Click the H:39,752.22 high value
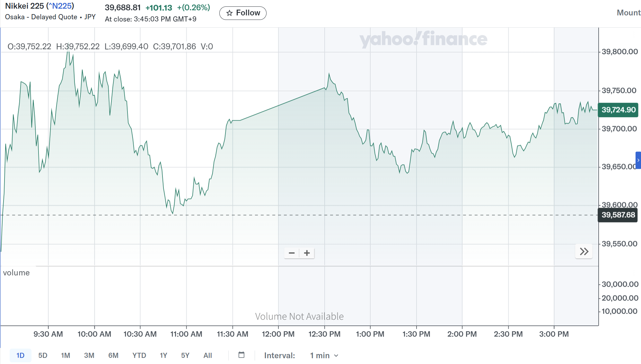 (x=78, y=47)
